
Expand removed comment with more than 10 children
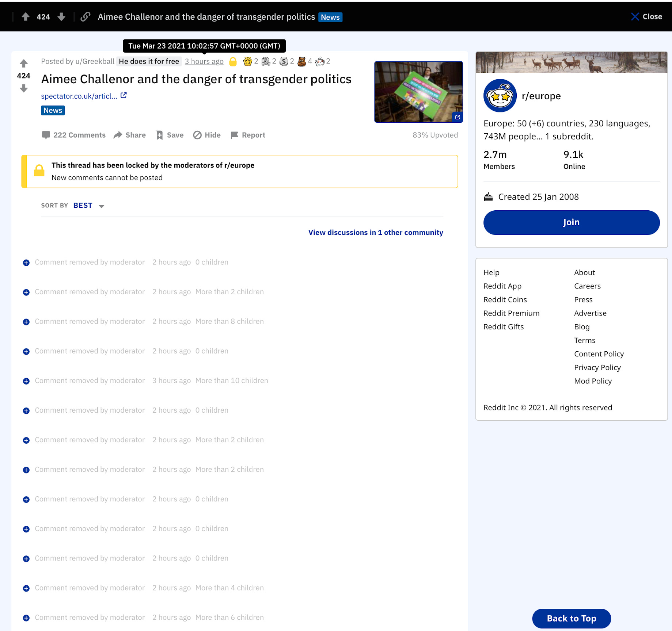(26, 381)
